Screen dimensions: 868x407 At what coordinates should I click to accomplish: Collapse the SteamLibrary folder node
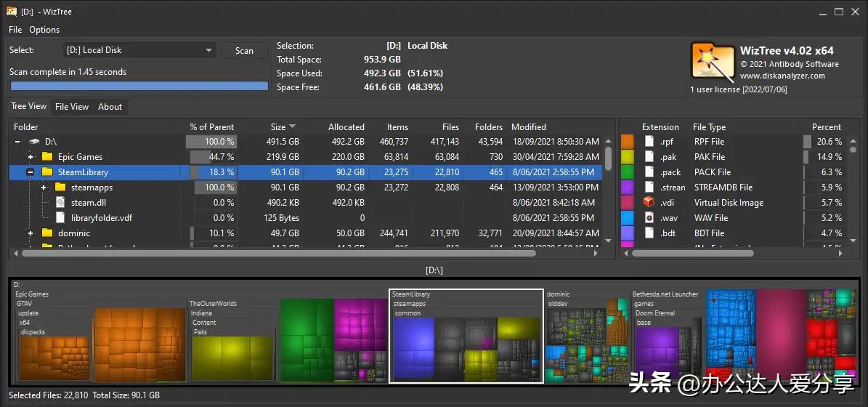click(x=31, y=172)
